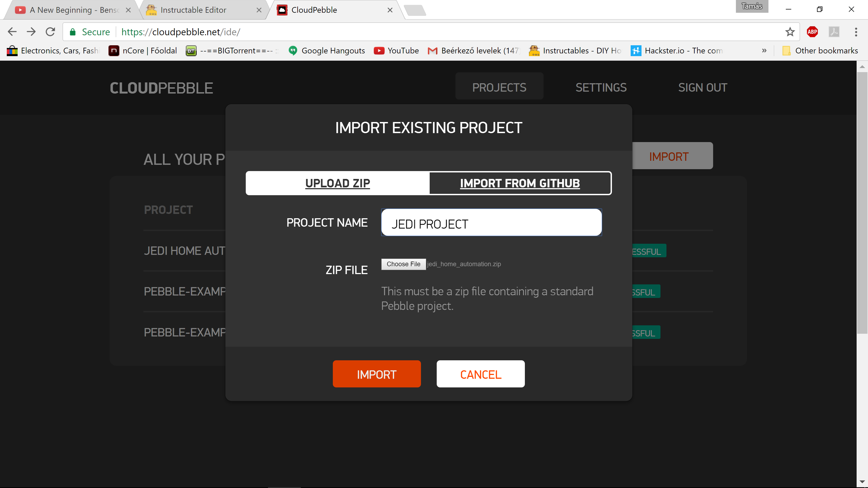
Task: Reload the CloudPebble page
Action: point(50,32)
